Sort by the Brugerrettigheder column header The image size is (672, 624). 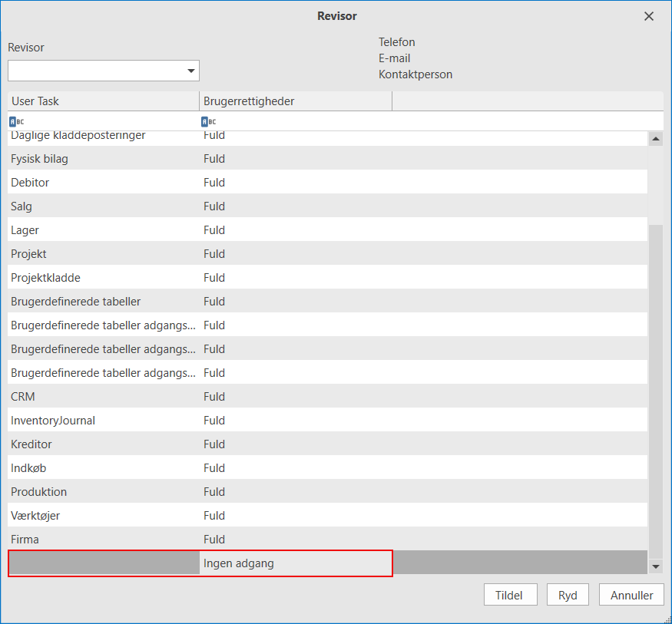coord(295,101)
